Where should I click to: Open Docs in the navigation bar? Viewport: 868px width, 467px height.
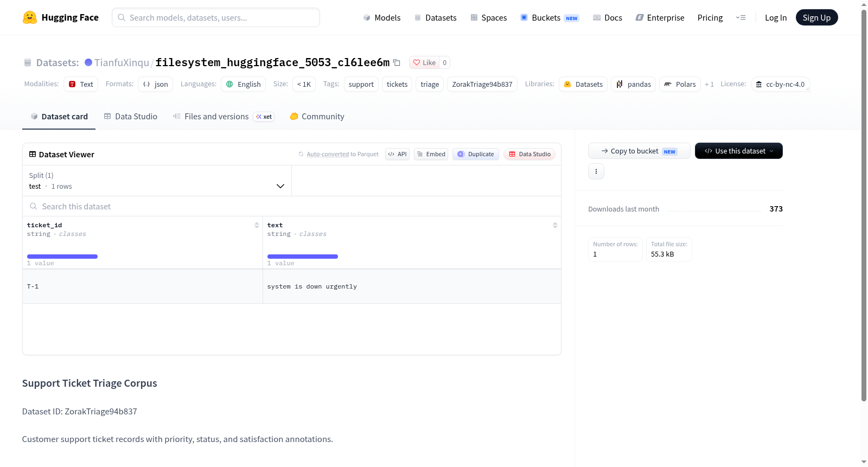(x=608, y=17)
